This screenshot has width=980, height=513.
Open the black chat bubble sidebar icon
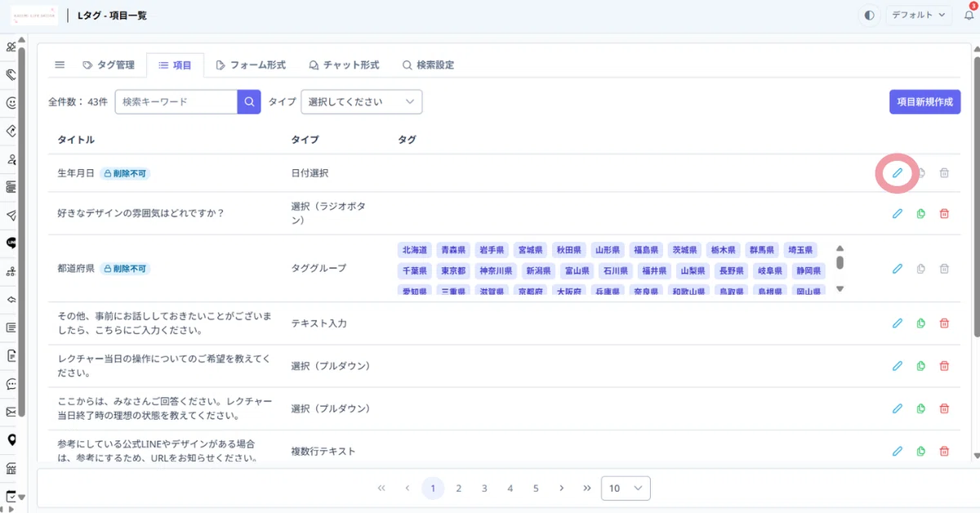click(11, 243)
